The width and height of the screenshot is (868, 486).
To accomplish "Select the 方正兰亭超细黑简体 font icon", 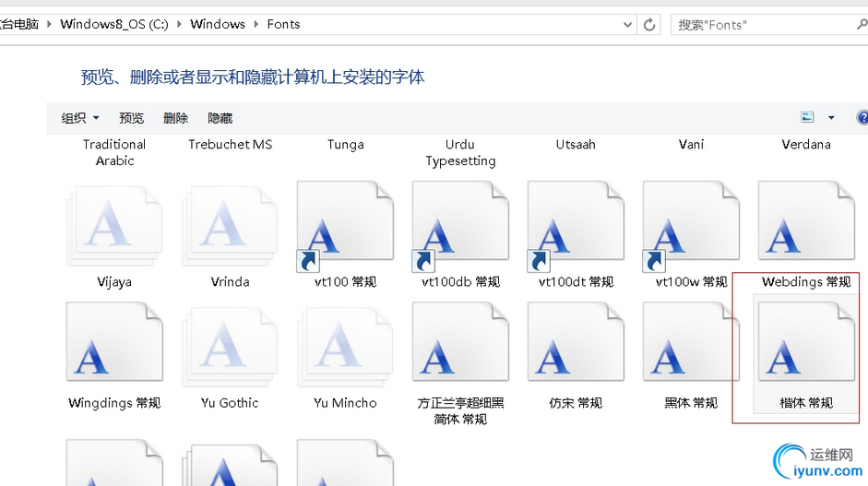I will pyautogui.click(x=460, y=341).
